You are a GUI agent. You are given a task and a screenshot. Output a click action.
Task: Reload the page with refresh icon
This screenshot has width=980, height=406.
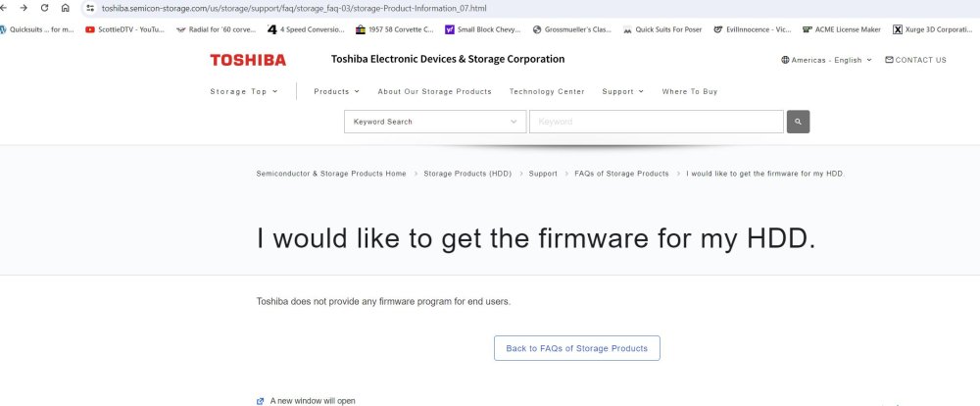point(44,8)
